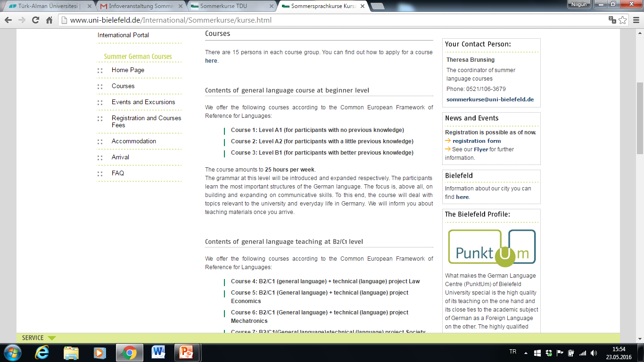The width and height of the screenshot is (644, 362).
Task: Open the registration form link
Action: pos(477,141)
